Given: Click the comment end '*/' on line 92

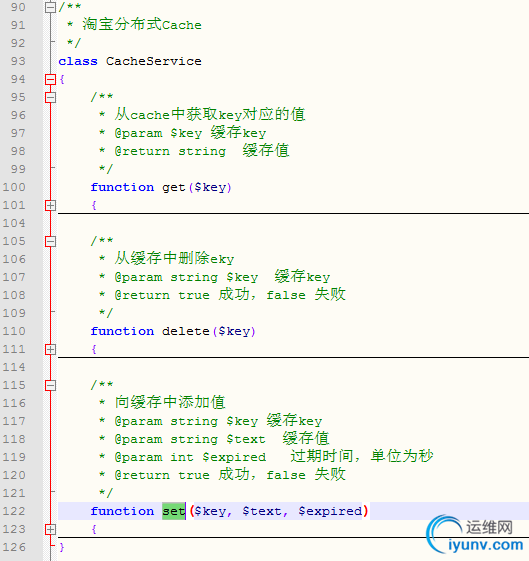Looking at the screenshot, I should pos(74,43).
